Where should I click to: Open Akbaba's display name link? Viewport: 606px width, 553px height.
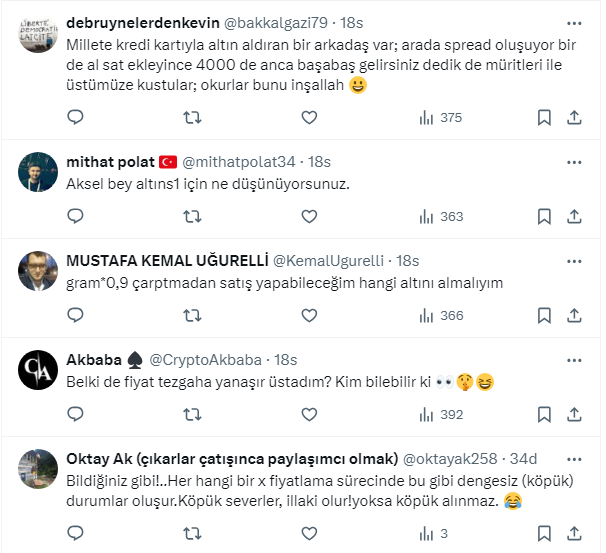click(94, 359)
